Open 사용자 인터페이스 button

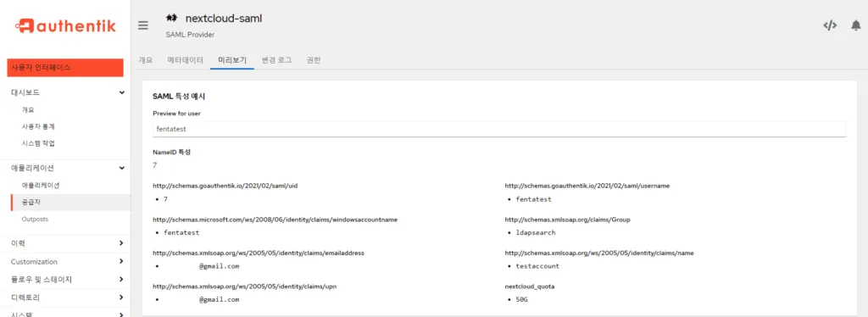pos(65,68)
